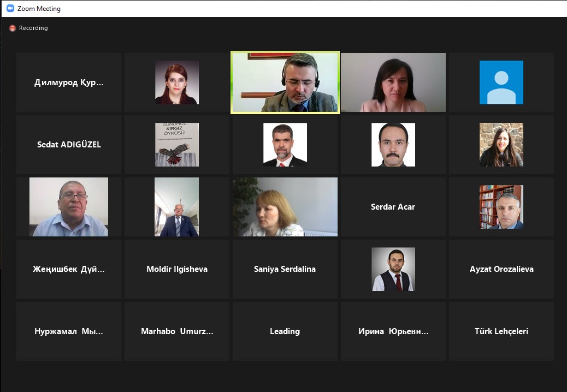
Task: Click the Дилмурод Қур... participant tile
Action: [69, 82]
